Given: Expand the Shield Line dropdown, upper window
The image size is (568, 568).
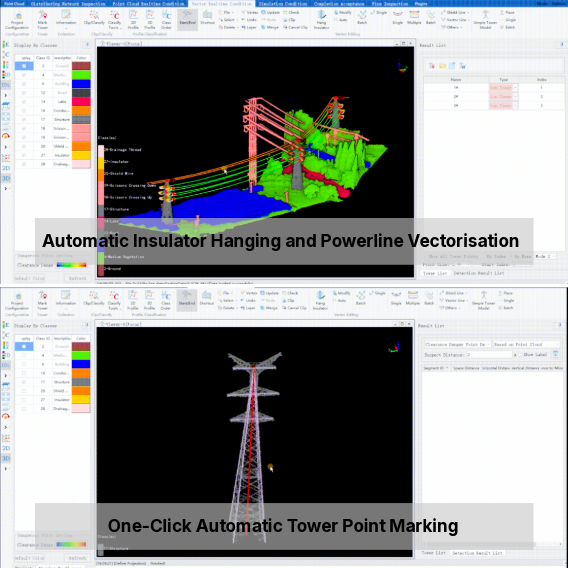Looking at the screenshot, I should (x=455, y=12).
